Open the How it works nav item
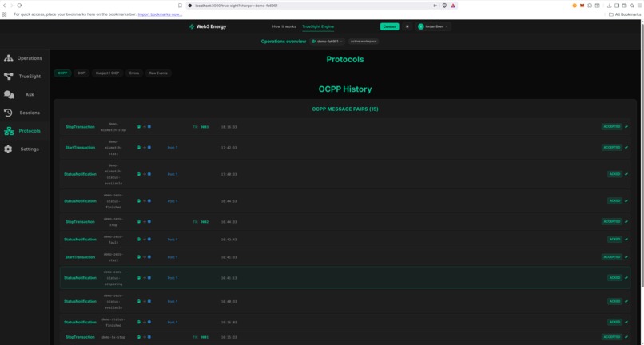Image resolution: width=644 pixels, height=345 pixels. (284, 26)
